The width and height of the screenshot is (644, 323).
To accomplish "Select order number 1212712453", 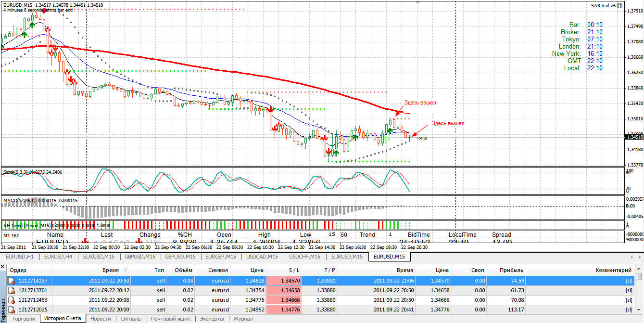I will 33,300.
